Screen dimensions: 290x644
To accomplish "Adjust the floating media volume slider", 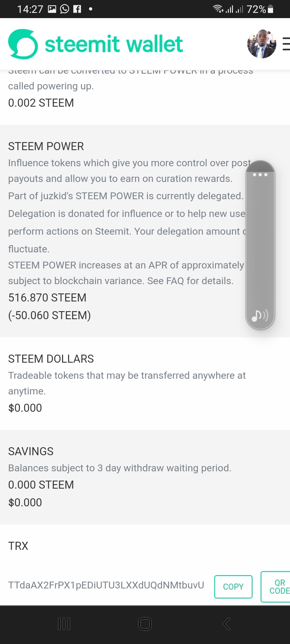I will pos(260,246).
